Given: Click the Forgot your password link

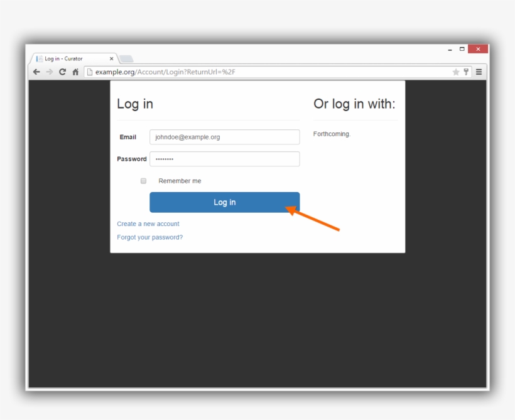Looking at the screenshot, I should pos(149,237).
